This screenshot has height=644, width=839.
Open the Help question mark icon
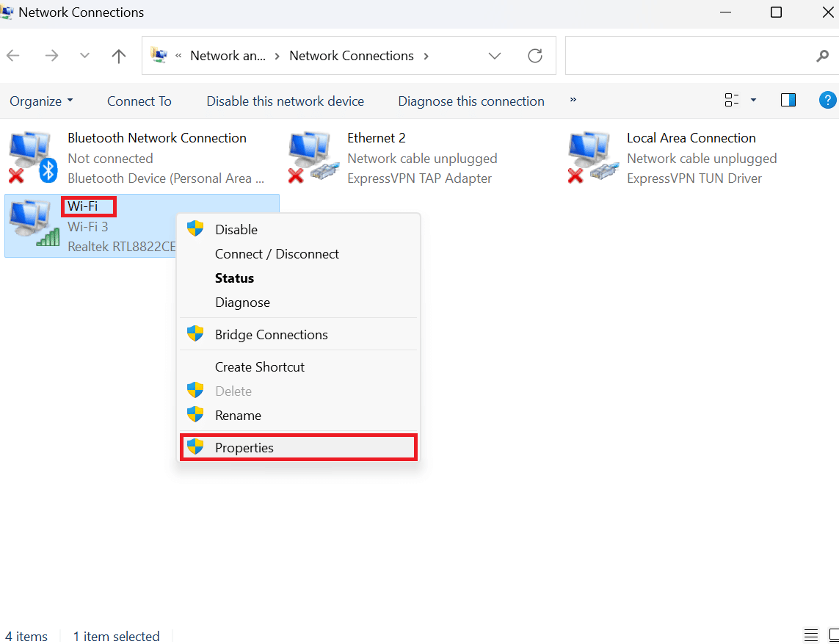(827, 101)
